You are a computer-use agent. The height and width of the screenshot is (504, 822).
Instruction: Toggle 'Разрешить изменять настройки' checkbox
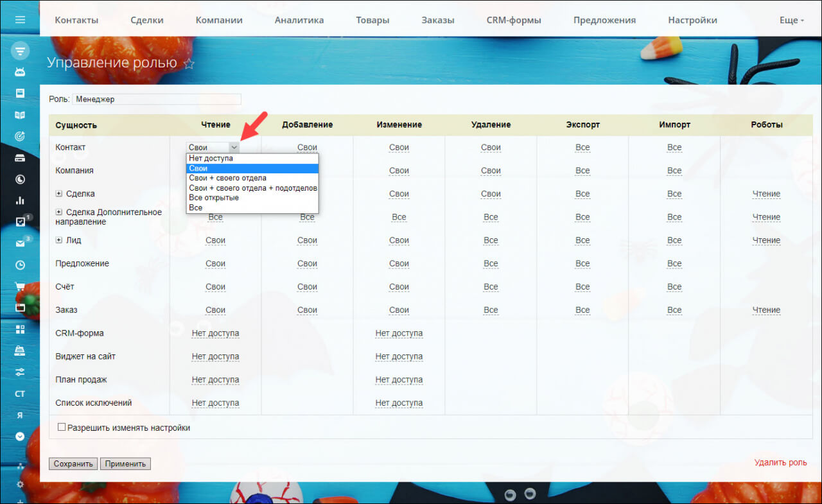click(62, 427)
